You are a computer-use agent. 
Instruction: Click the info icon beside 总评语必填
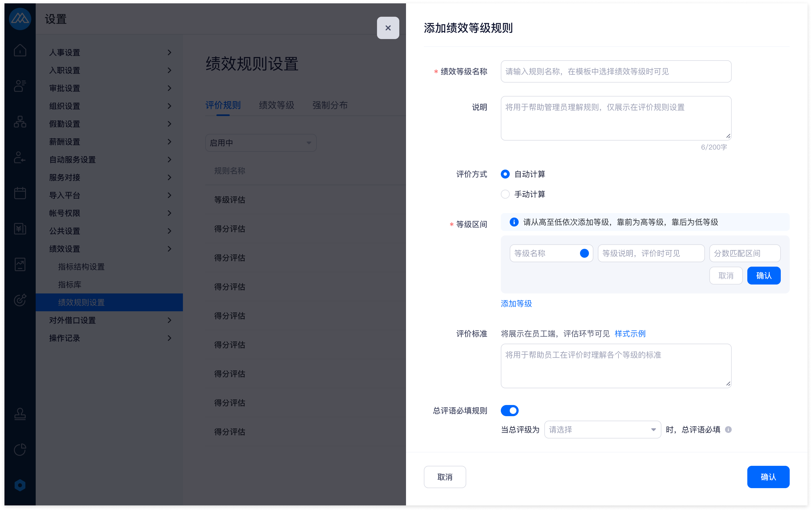click(728, 429)
